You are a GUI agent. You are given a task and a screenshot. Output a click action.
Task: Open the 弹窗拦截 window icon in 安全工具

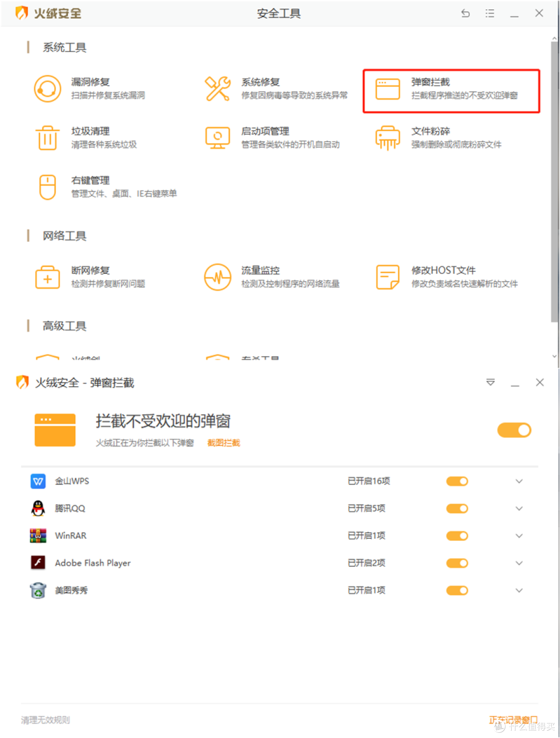pos(388,89)
